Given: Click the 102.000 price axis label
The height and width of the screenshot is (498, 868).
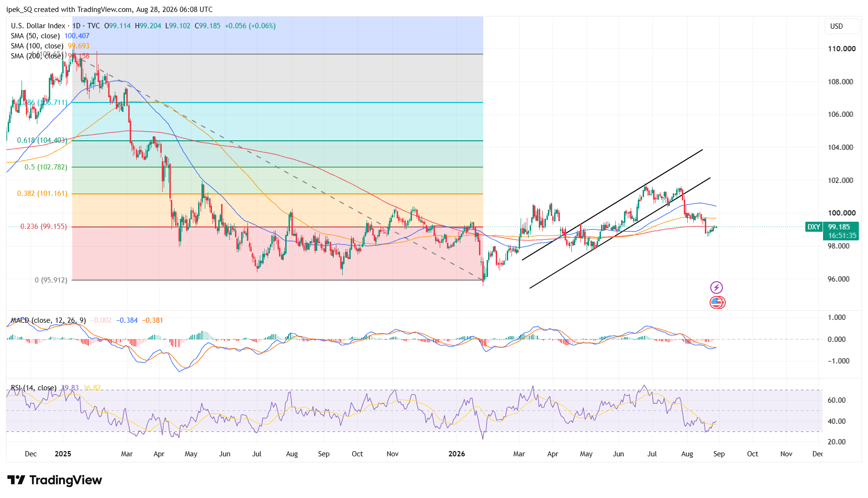Looking at the screenshot, I should [841, 181].
